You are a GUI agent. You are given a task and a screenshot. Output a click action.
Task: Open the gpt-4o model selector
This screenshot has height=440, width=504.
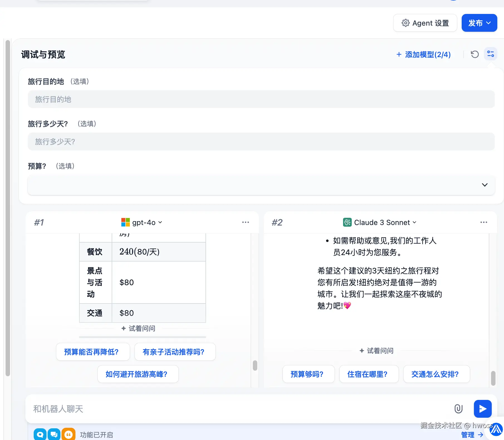[142, 223]
